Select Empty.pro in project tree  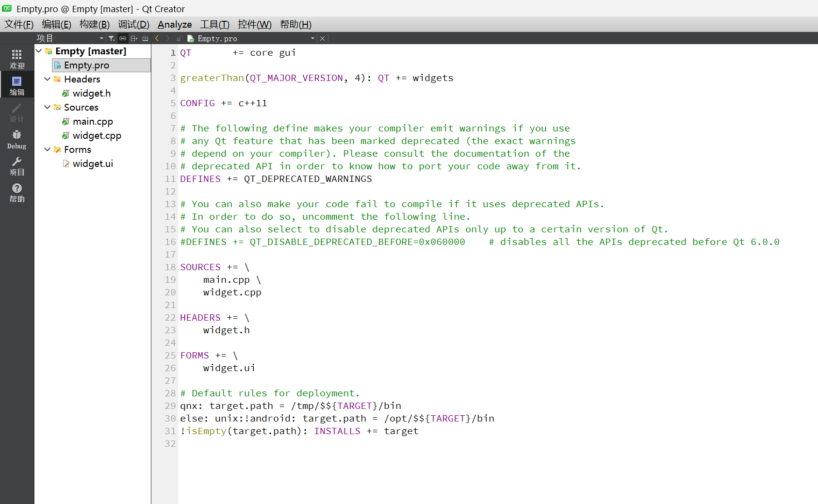click(x=101, y=65)
